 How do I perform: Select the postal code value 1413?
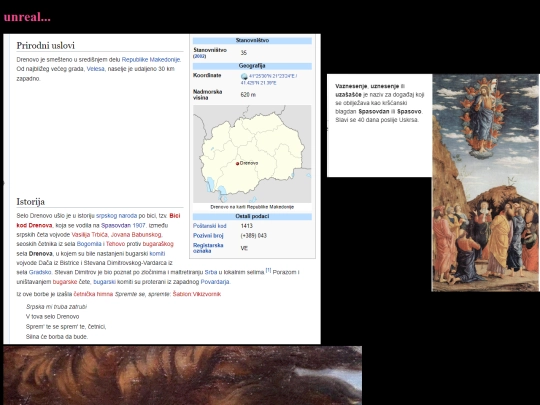pyautogui.click(x=247, y=226)
